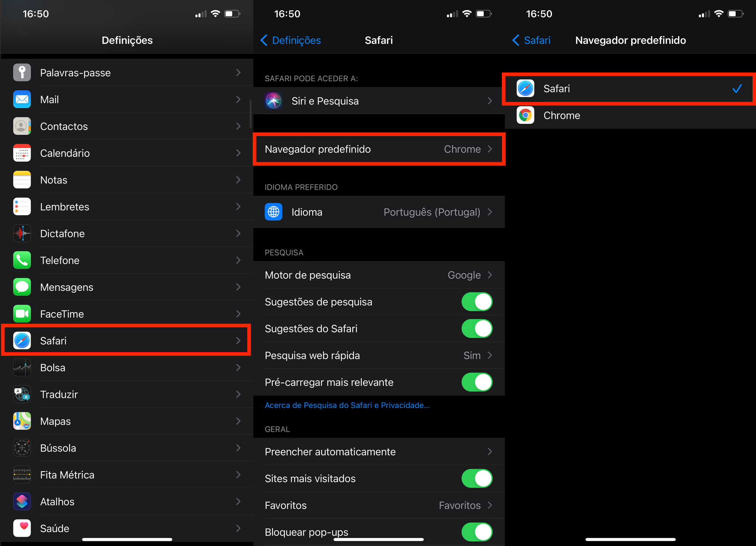Screen dimensions: 756x546
Task: Open Telefone settings label
Action: 60,260
